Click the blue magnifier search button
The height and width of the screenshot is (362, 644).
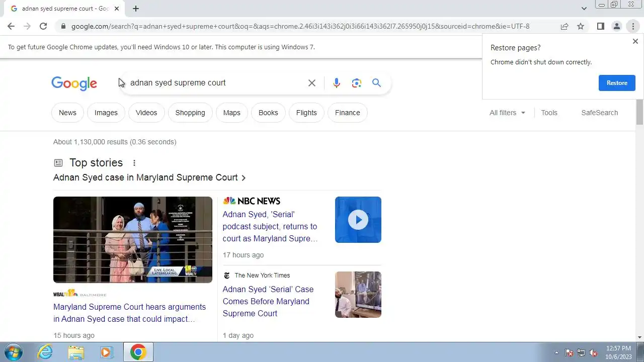pyautogui.click(x=376, y=83)
